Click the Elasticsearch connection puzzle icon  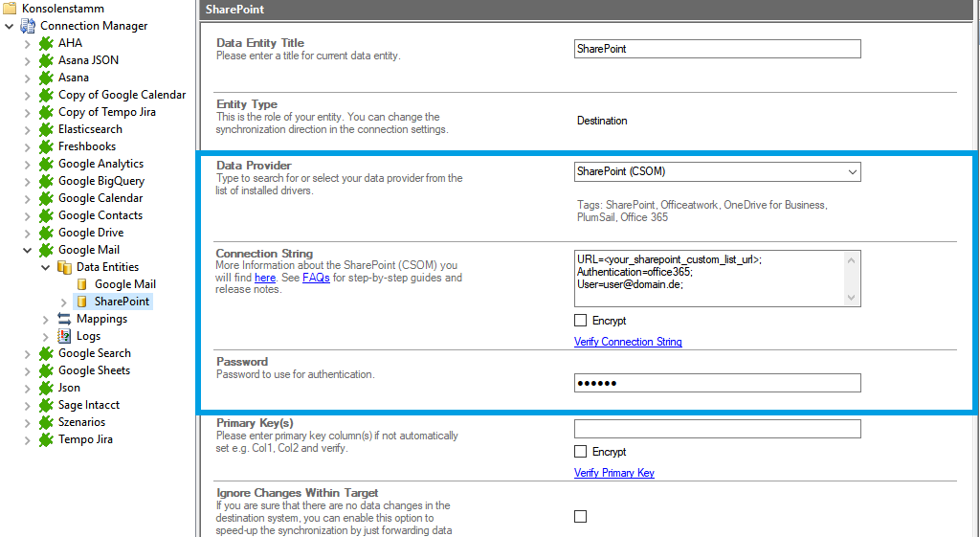coord(46,129)
